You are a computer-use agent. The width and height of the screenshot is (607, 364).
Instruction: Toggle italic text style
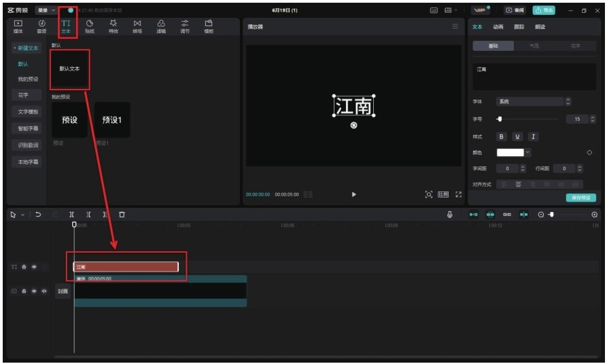click(x=533, y=136)
